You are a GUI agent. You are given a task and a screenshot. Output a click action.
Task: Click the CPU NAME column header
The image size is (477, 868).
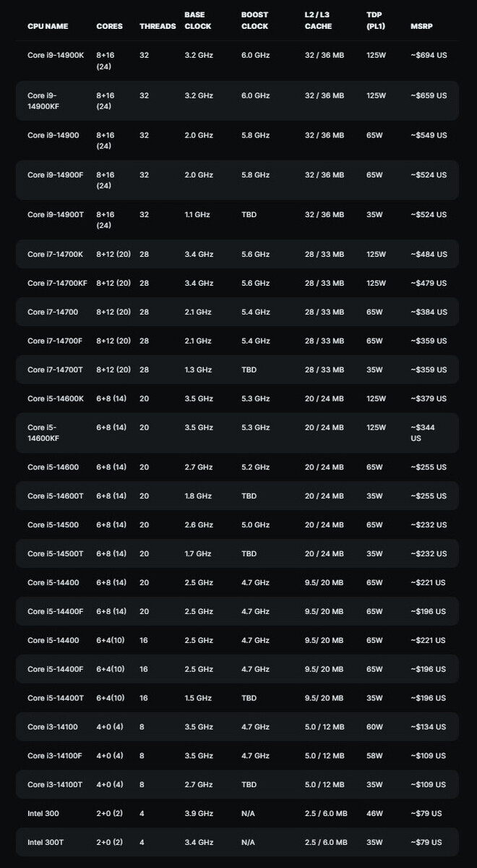48,26
